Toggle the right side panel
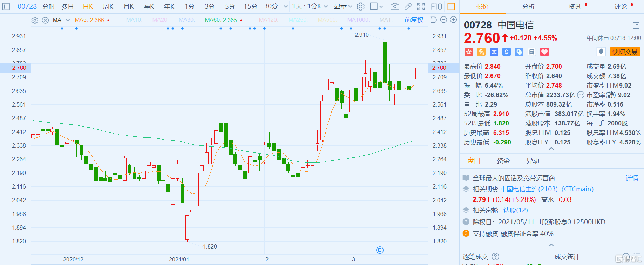 tap(451, 6)
